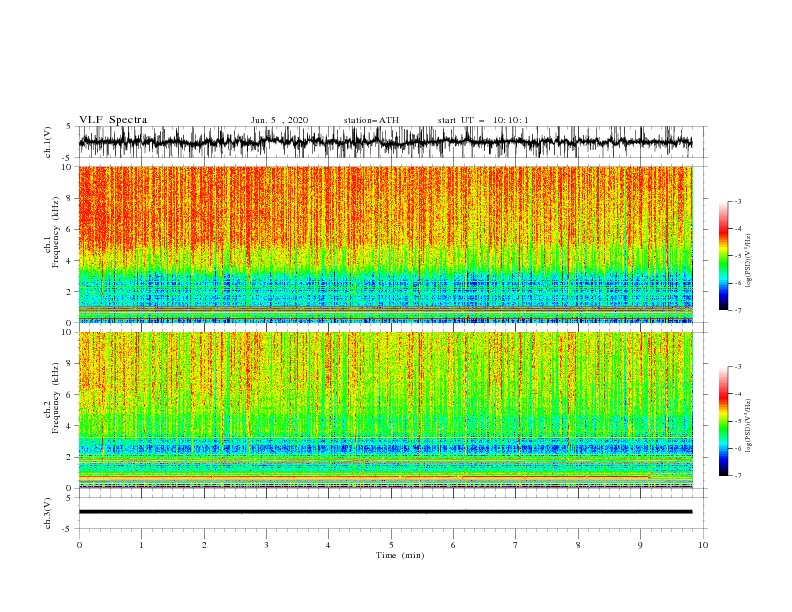Click the "start UT = 10:10: 1" text
This screenshot has width=792, height=612.
(x=483, y=120)
